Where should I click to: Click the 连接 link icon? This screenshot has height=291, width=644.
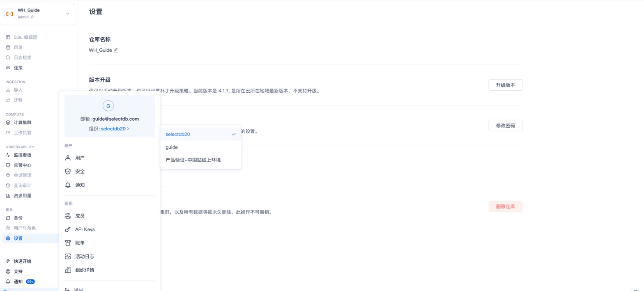click(x=8, y=68)
